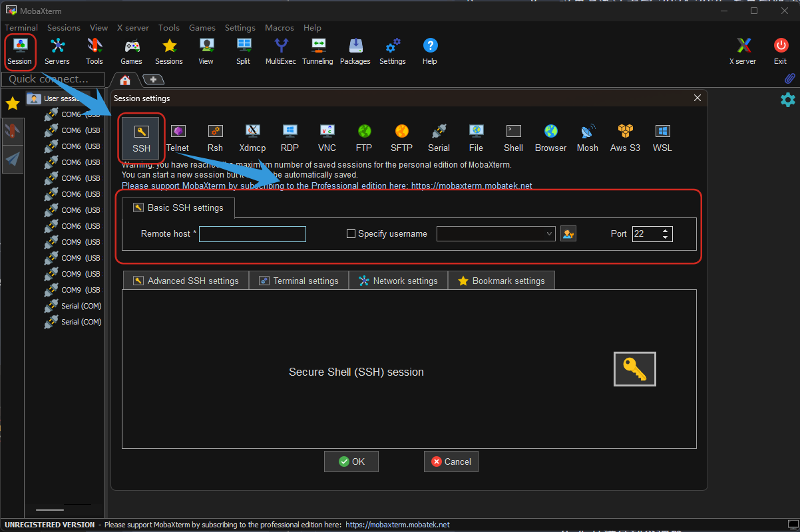
Task: Open the mobaxterm.mobatek.net status bar link
Action: [x=398, y=525]
